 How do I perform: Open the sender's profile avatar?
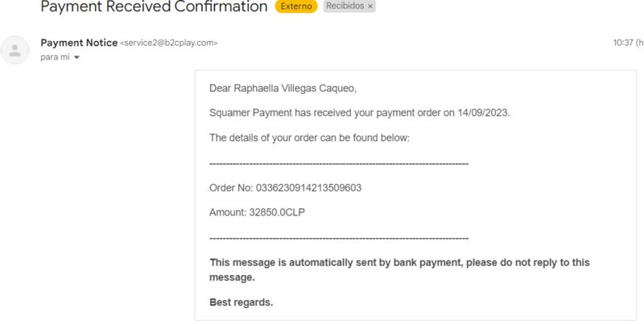(x=14, y=50)
